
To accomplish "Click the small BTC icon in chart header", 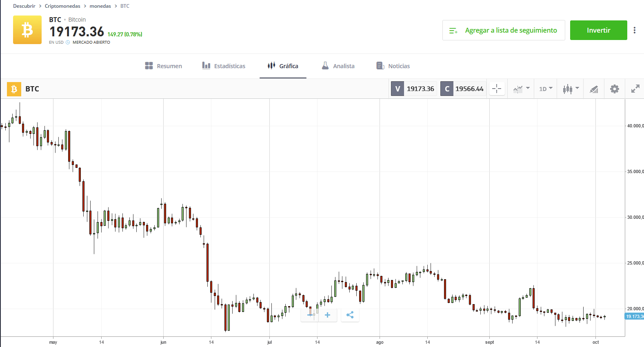I will 14,89.
